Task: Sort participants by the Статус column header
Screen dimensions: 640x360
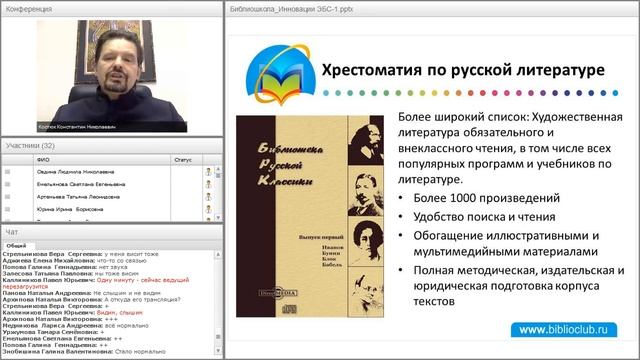Action: click(x=186, y=160)
